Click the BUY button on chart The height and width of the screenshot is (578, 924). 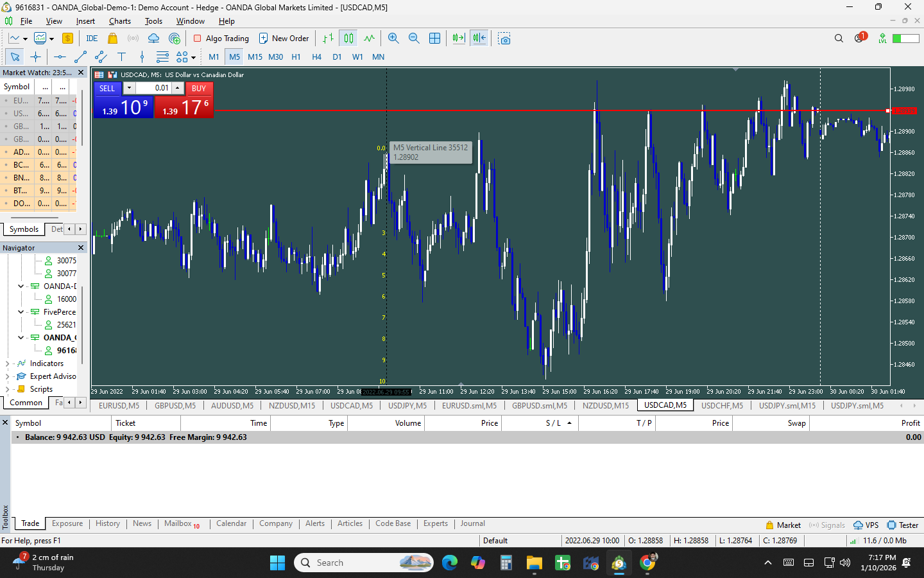[x=199, y=89]
